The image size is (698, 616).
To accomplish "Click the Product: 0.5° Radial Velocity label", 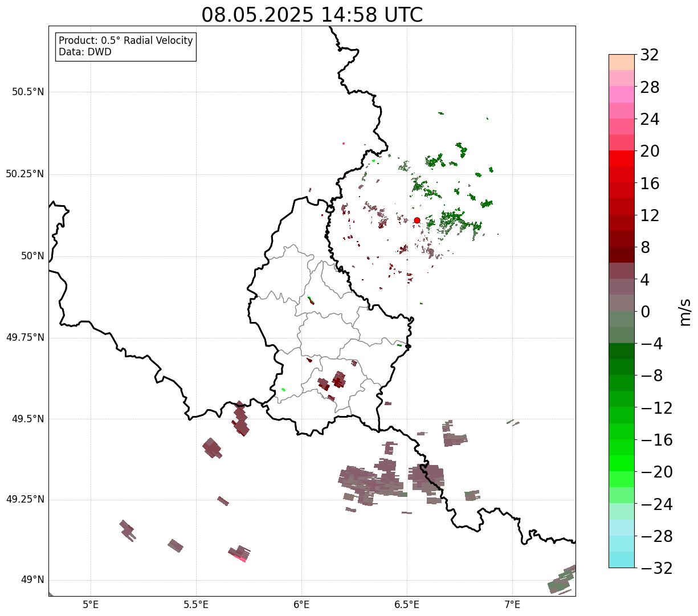I will point(126,41).
